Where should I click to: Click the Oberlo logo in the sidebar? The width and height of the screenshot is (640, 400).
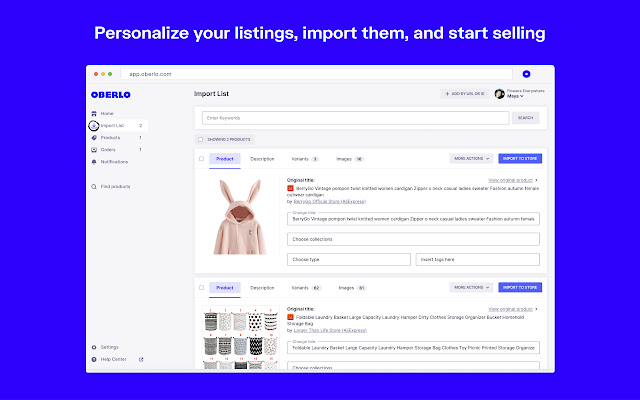pyautogui.click(x=111, y=95)
